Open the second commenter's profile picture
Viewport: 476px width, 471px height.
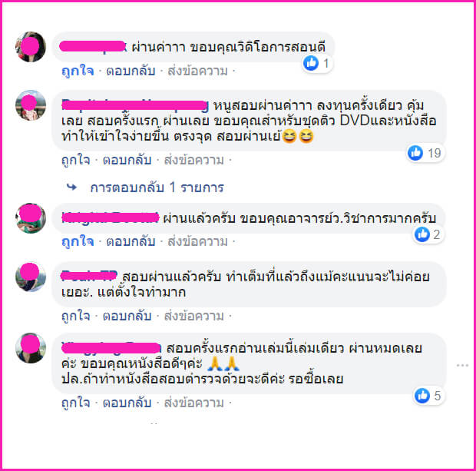[x=31, y=105]
